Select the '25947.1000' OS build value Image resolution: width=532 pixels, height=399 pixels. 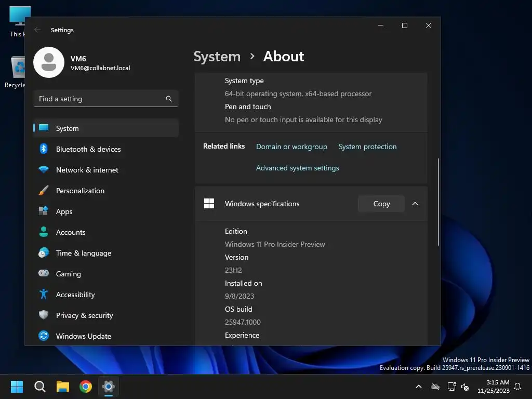coord(243,322)
